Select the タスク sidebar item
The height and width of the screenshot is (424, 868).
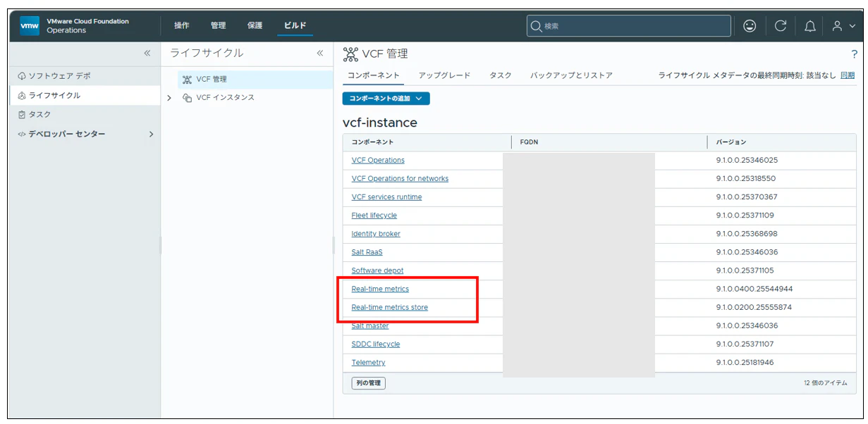point(85,115)
